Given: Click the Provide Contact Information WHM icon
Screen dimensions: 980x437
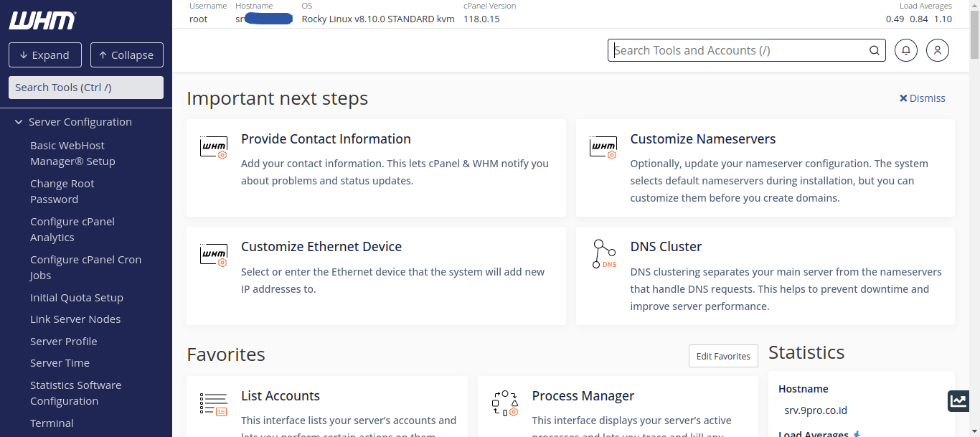Looking at the screenshot, I should pyautogui.click(x=214, y=147).
